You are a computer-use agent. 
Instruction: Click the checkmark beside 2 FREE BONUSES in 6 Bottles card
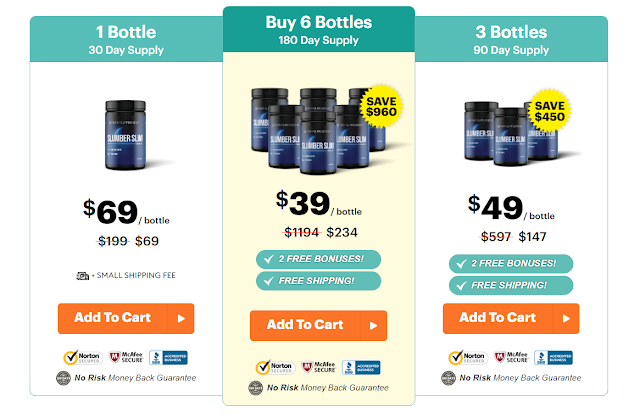click(x=266, y=258)
